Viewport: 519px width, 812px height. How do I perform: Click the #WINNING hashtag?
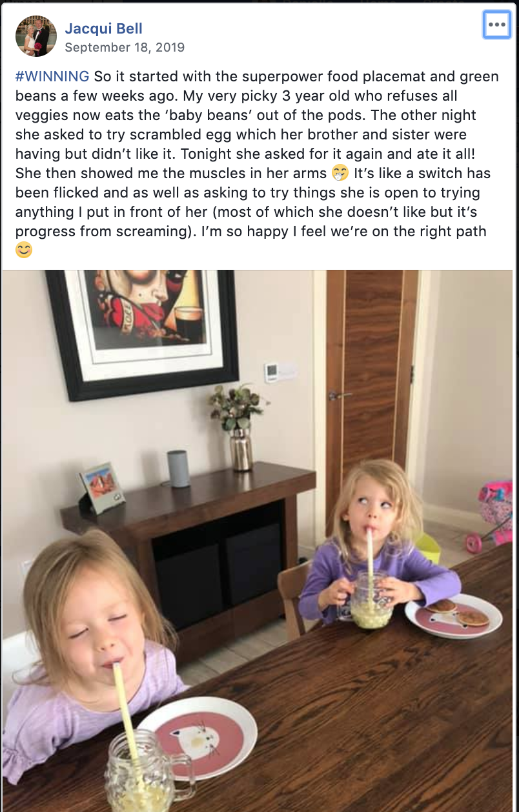(52, 76)
